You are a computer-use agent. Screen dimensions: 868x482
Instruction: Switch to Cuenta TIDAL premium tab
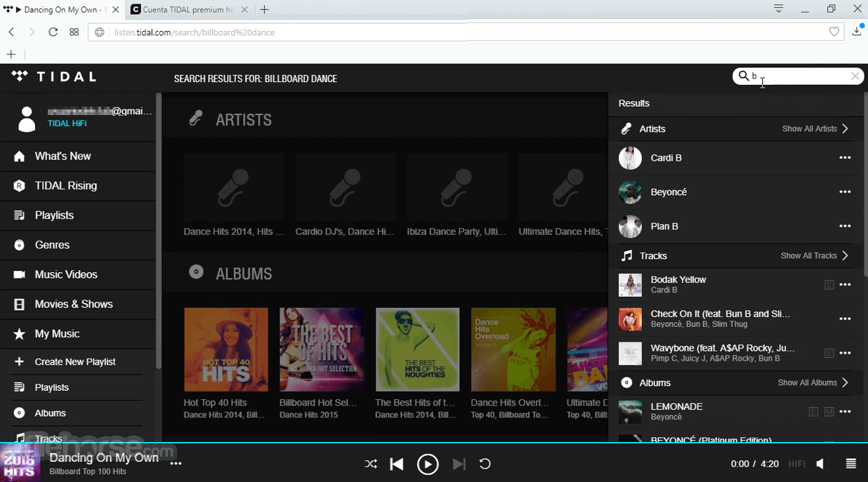(x=188, y=10)
